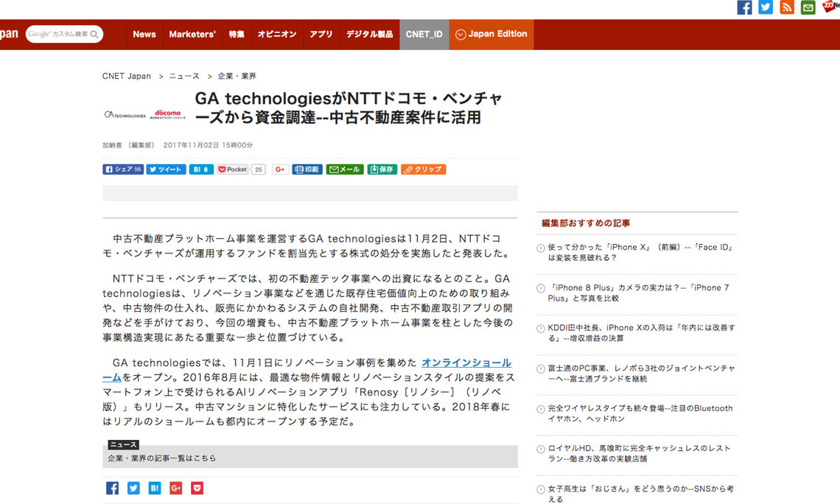Viewport: 840px width, 504px height.
Task: Click the Google search magnifier icon
Action: point(95,34)
